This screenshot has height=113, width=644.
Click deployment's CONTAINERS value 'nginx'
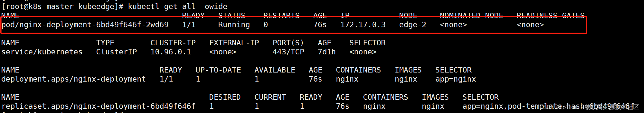point(347,79)
